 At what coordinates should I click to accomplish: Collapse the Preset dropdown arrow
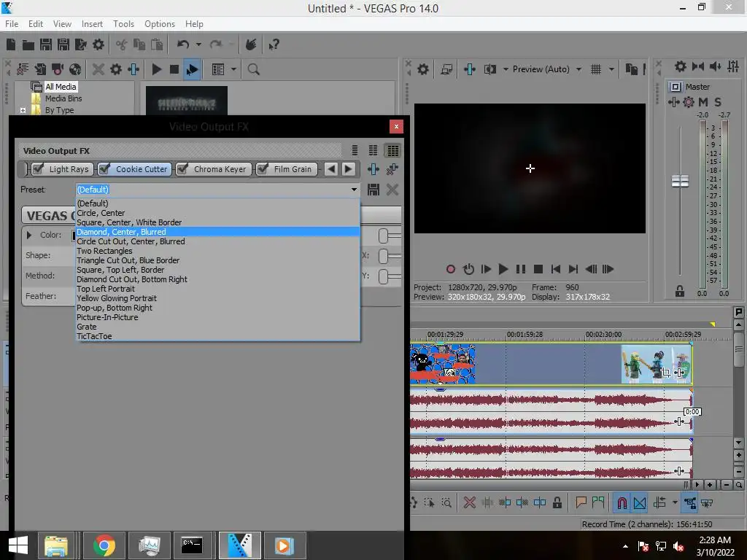click(x=354, y=190)
